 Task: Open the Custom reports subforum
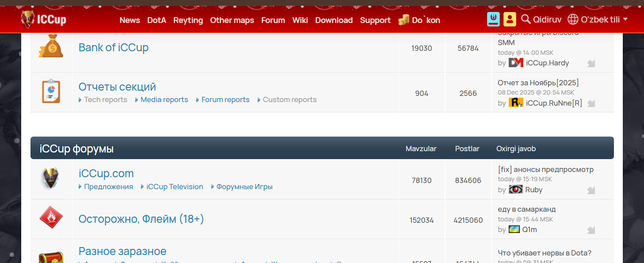[x=290, y=99]
